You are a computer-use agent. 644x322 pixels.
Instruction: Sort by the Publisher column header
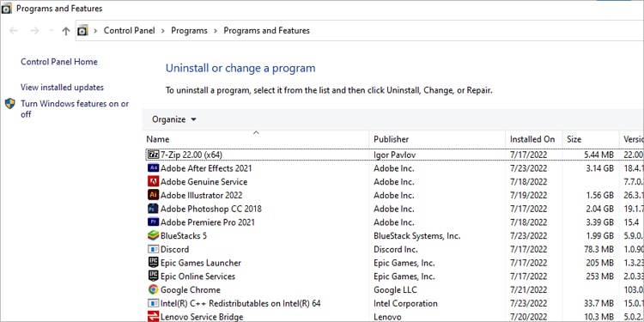[x=437, y=139]
